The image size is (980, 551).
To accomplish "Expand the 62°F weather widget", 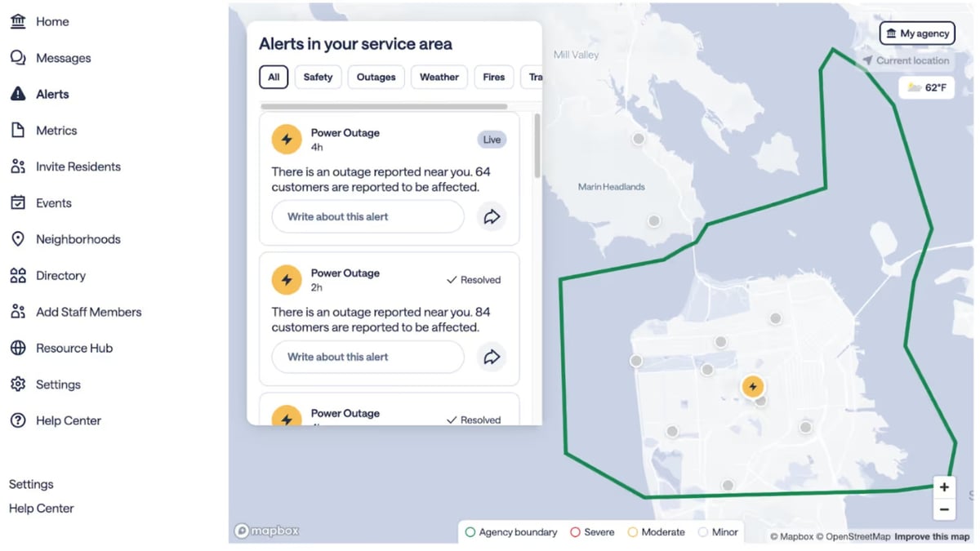I will pos(926,87).
